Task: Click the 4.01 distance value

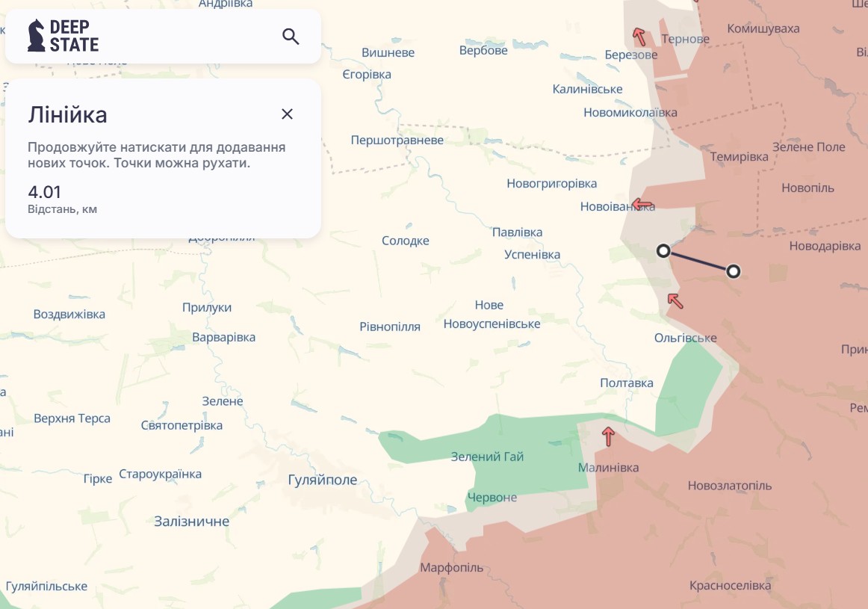Action: click(45, 192)
